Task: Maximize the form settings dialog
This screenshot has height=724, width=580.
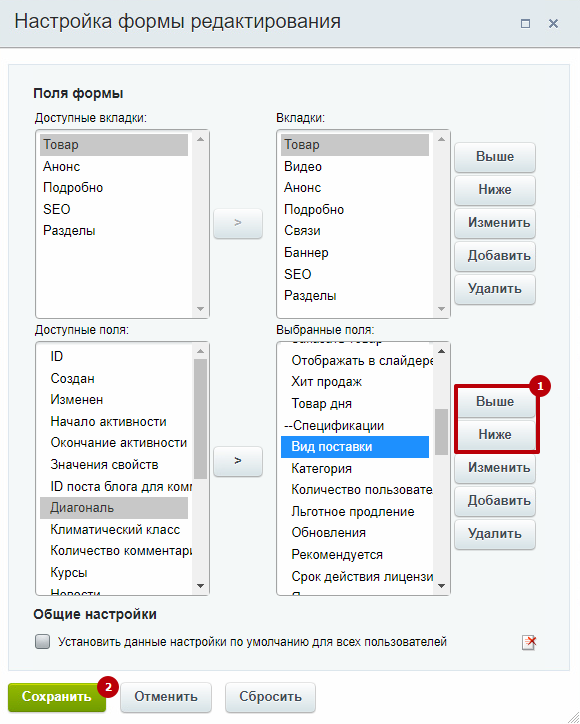Action: click(x=525, y=23)
